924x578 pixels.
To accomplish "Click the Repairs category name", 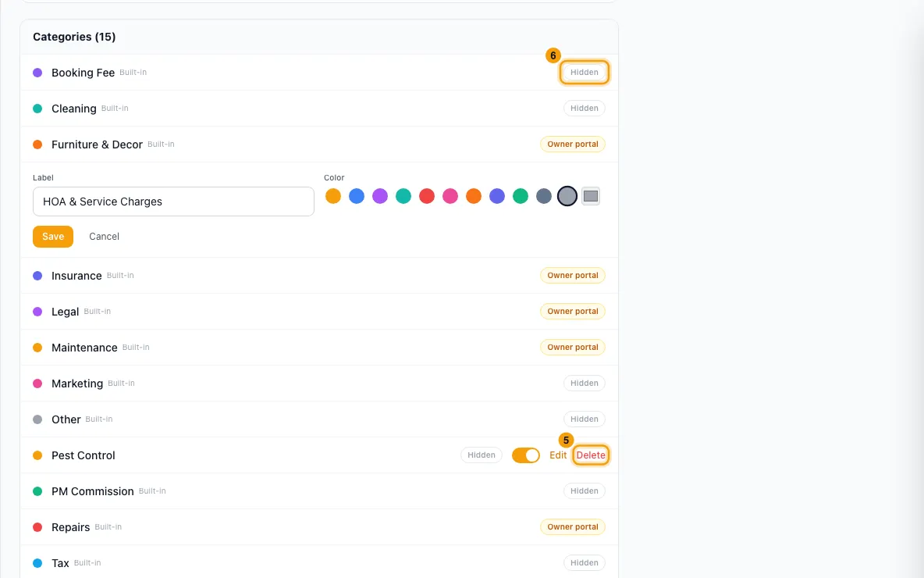I will click(x=71, y=528).
